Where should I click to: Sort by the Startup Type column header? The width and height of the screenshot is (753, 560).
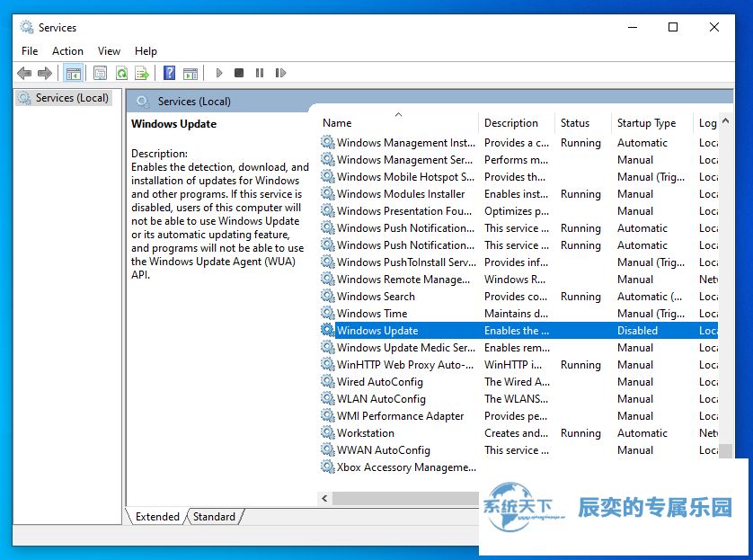pyautogui.click(x=651, y=123)
